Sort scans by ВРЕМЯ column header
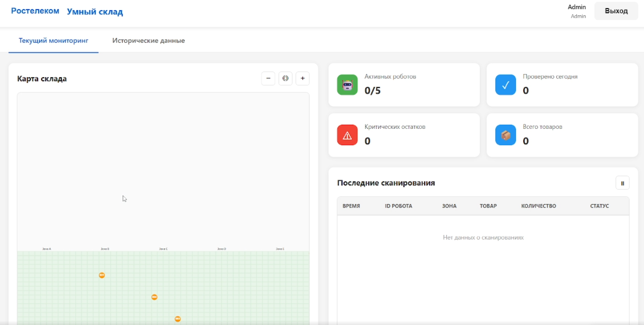 (351, 206)
